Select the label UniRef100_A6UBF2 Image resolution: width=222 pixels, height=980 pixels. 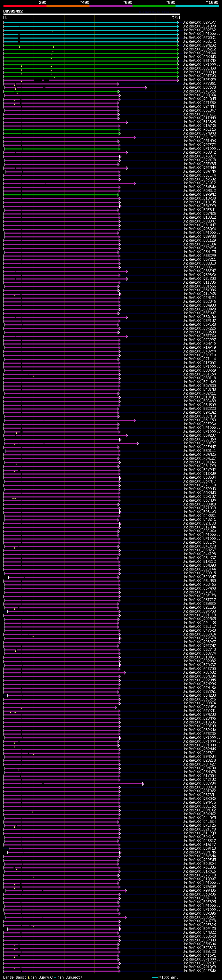point(199,153)
